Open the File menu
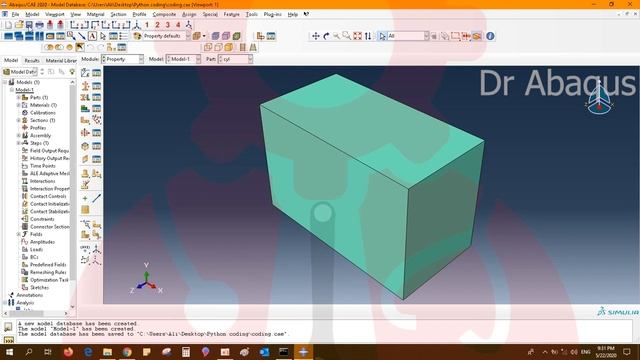 (15, 14)
